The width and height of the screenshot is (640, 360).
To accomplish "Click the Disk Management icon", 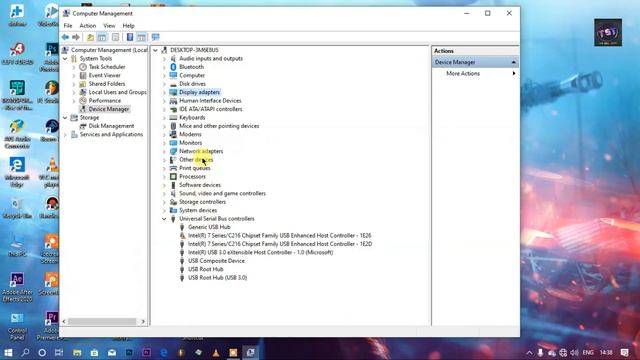I will click(x=83, y=126).
